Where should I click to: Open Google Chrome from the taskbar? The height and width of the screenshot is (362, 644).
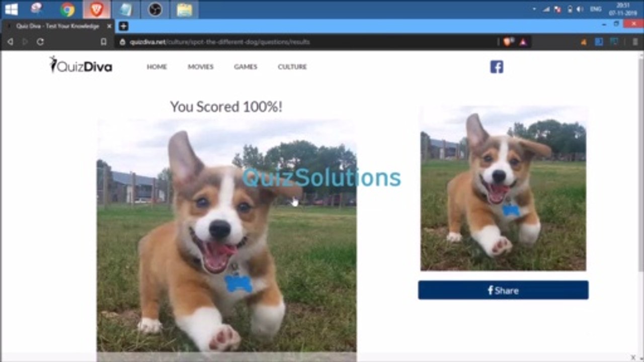coord(67,9)
